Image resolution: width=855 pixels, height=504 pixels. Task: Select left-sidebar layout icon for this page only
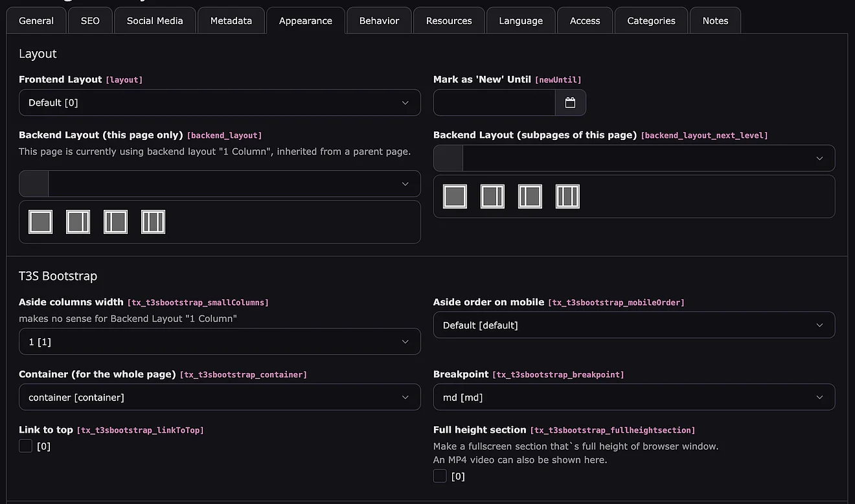(116, 222)
